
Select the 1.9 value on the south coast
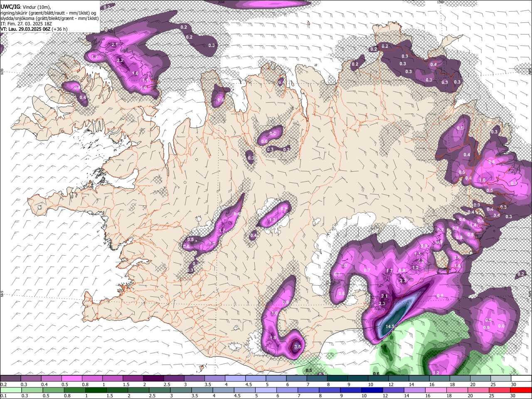[273, 338]
